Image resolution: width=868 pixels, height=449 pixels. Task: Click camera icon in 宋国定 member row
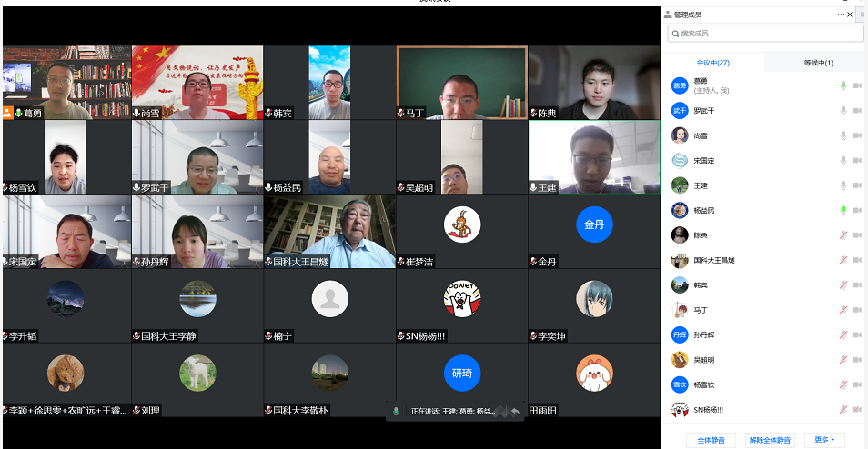857,160
